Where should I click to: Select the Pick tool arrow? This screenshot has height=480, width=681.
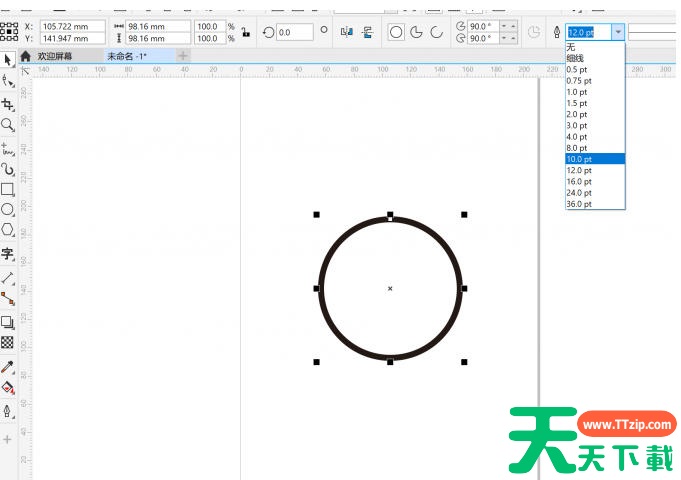tap(8, 60)
